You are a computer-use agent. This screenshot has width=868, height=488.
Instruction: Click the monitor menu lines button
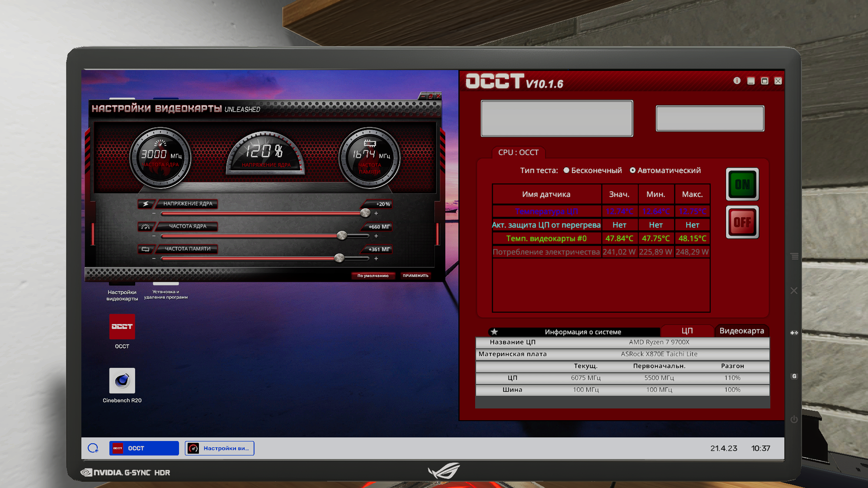[794, 256]
